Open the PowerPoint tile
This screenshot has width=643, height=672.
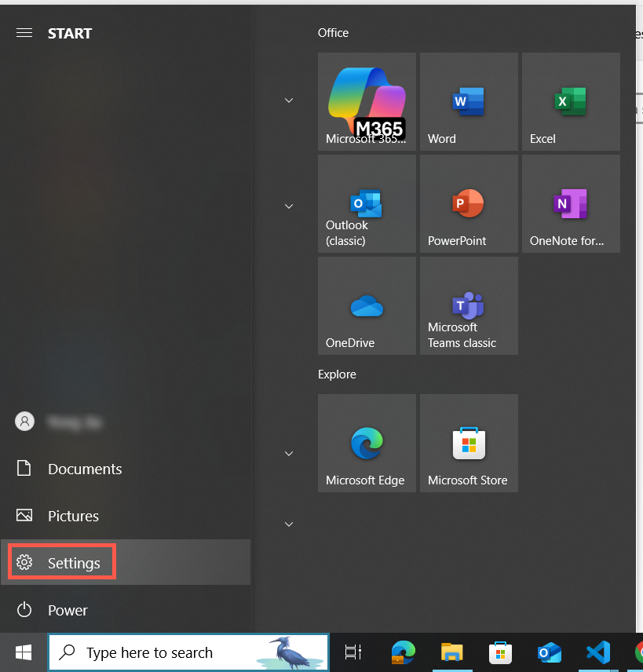click(x=469, y=203)
